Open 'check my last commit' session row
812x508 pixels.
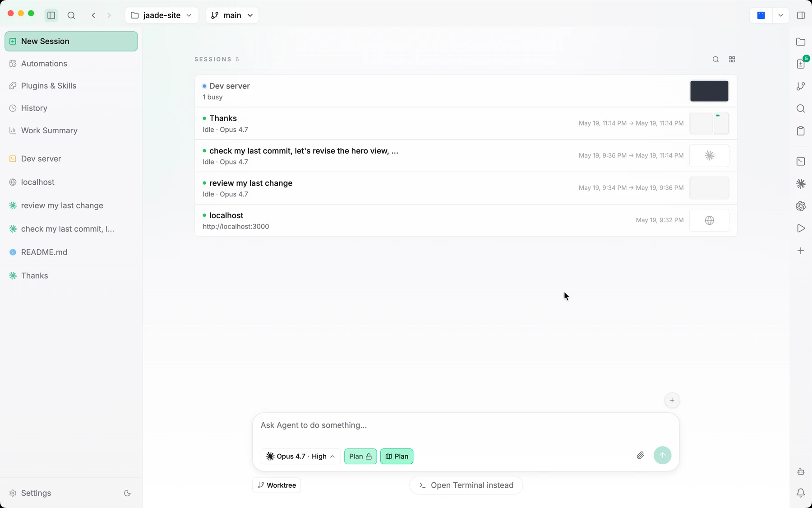[466, 156]
